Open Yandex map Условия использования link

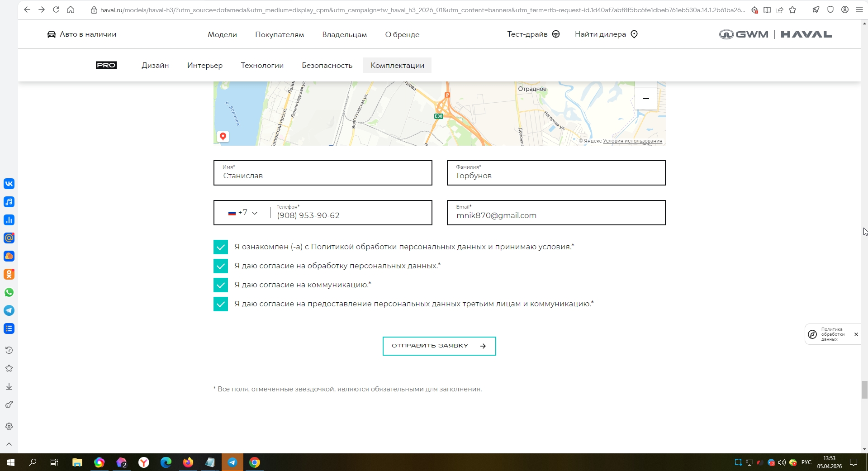pos(632,141)
